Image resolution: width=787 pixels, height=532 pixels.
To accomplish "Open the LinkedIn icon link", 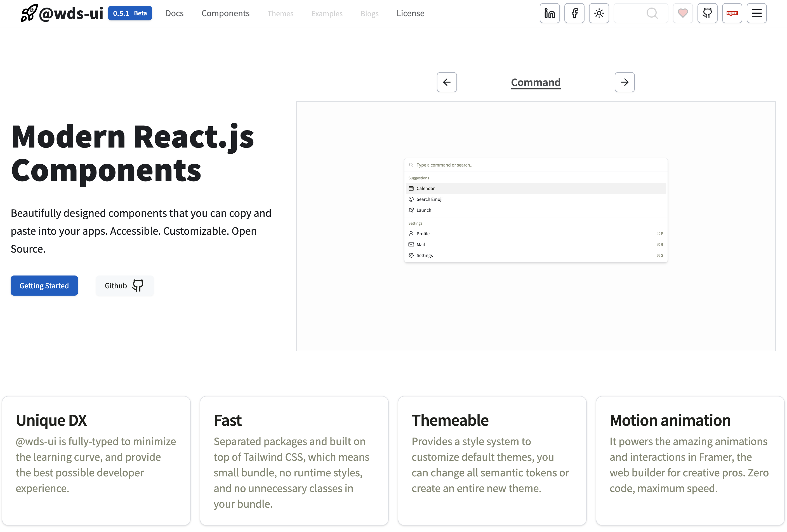I will coord(550,13).
